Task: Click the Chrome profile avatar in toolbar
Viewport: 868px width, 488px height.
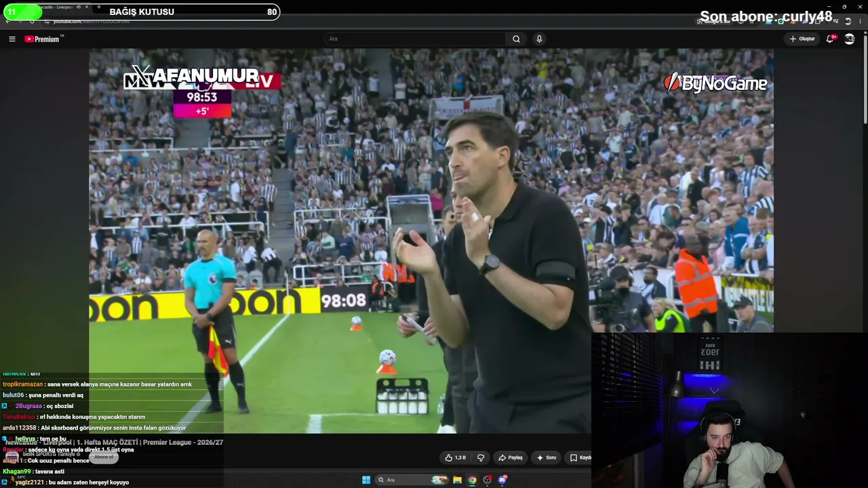Action: 848,21
